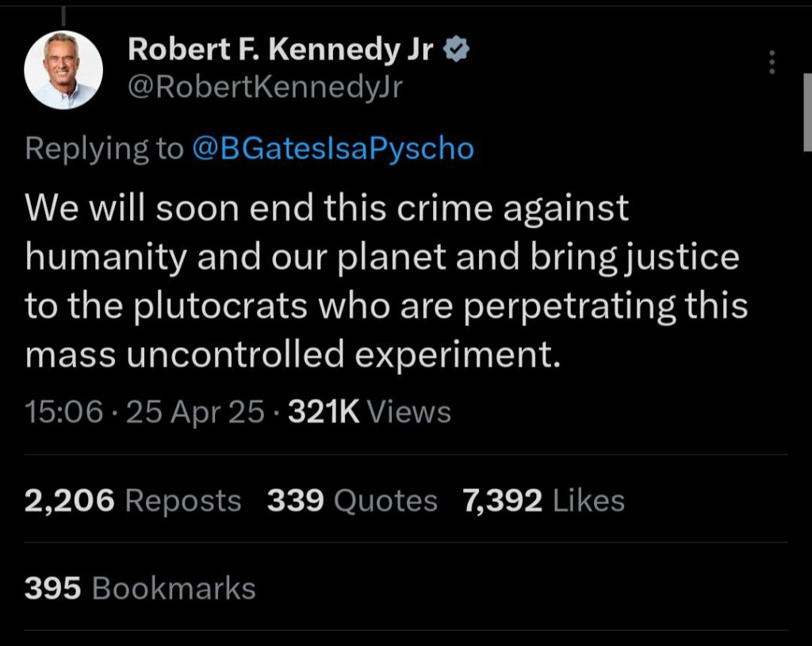Open the @RobertKennedyJr handle
This screenshot has width=812, height=646.
(265, 87)
